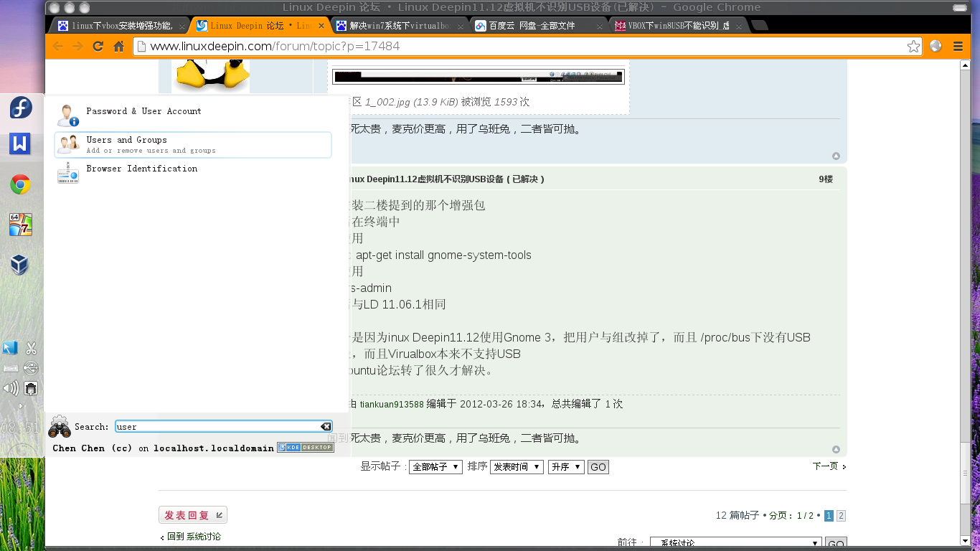The height and width of the screenshot is (551, 980).
Task: Open the Chrome hamburger menu
Action: click(x=958, y=46)
